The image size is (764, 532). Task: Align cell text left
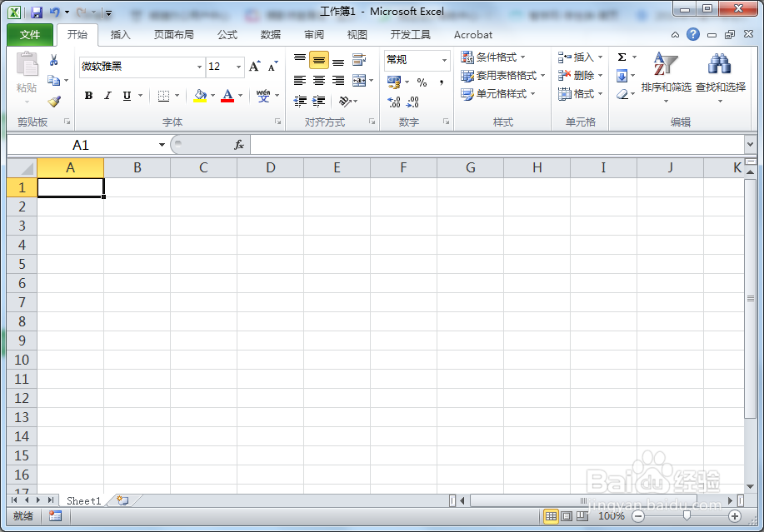click(300, 80)
